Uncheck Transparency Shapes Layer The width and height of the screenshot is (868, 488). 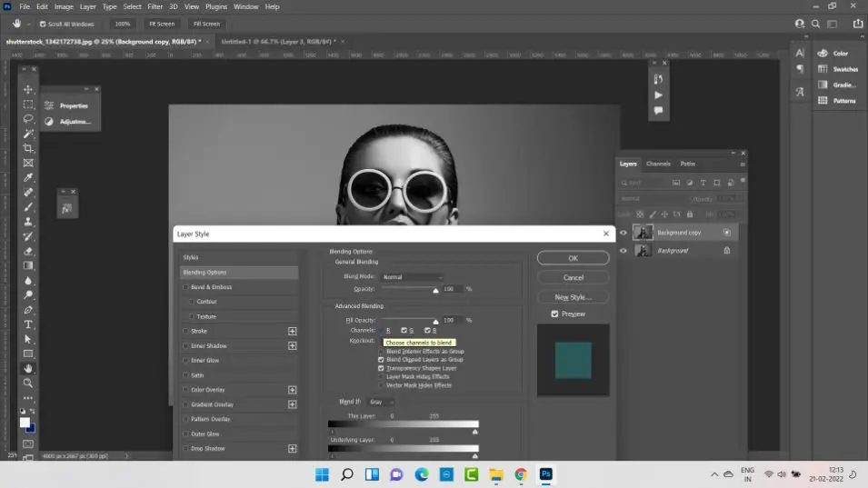(x=381, y=368)
